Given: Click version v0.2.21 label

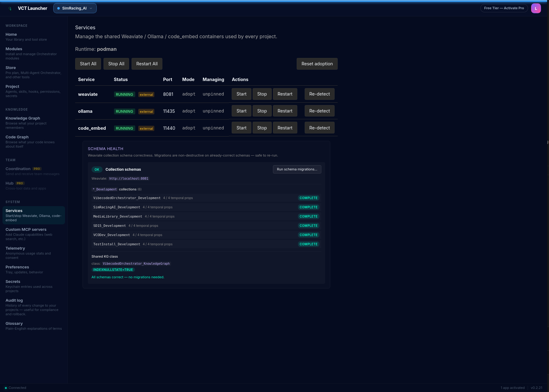Looking at the screenshot, I should click(536, 388).
